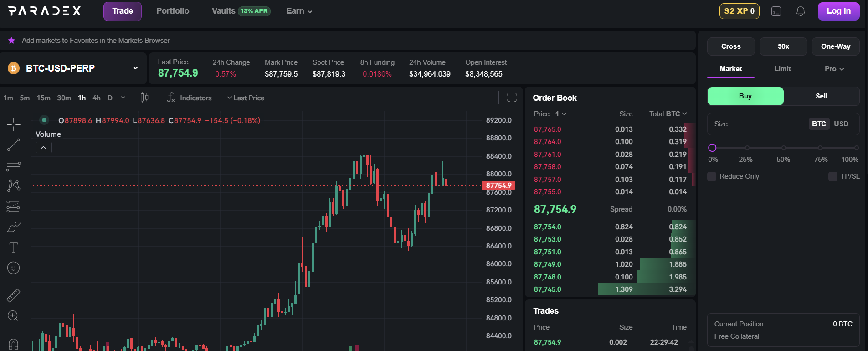
Task: Select the text annotation tool
Action: pyautogui.click(x=14, y=247)
